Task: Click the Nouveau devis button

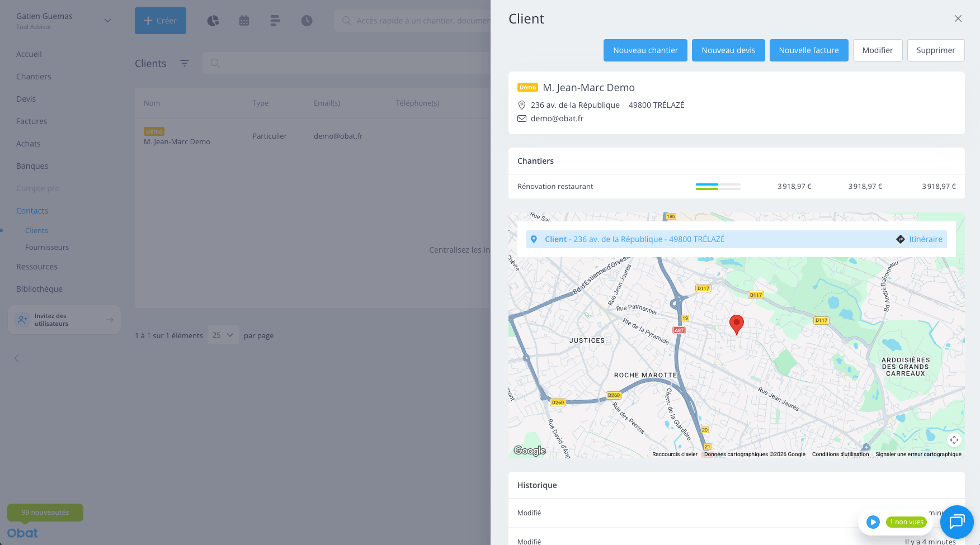Action: (x=728, y=50)
